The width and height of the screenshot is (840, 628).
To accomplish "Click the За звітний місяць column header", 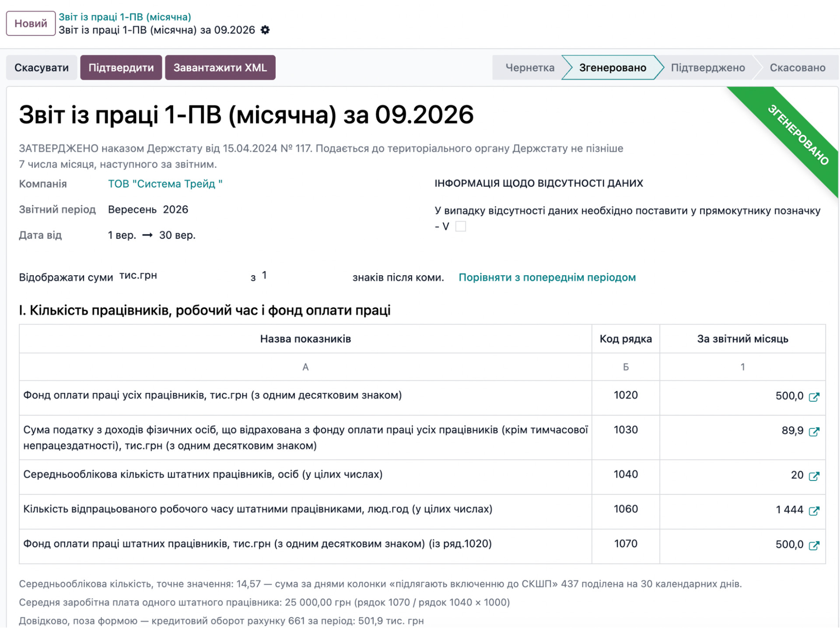I will [742, 339].
